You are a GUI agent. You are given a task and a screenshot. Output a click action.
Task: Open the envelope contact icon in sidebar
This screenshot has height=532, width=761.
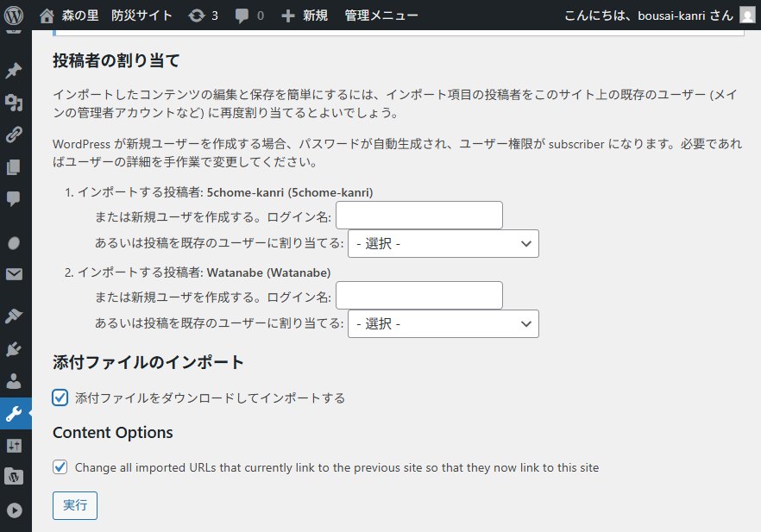click(x=14, y=274)
